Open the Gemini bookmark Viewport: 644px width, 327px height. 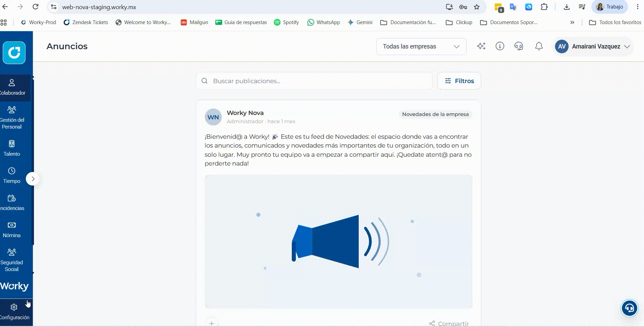click(x=360, y=22)
